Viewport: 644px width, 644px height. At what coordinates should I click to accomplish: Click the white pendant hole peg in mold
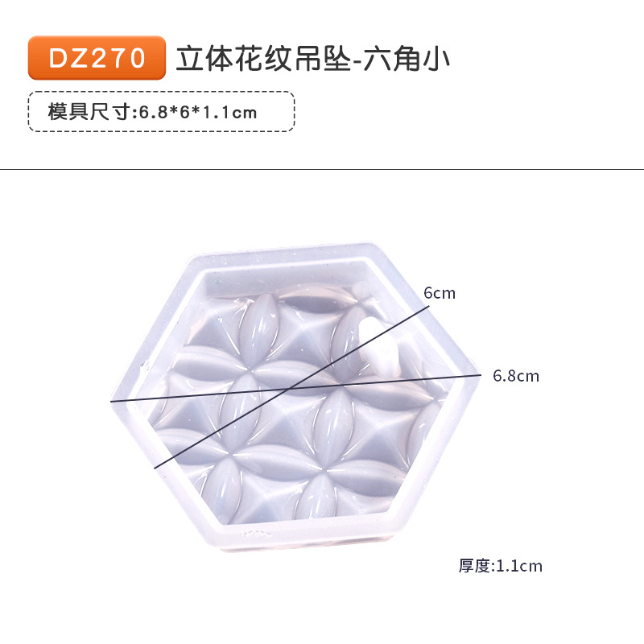[x=378, y=346]
